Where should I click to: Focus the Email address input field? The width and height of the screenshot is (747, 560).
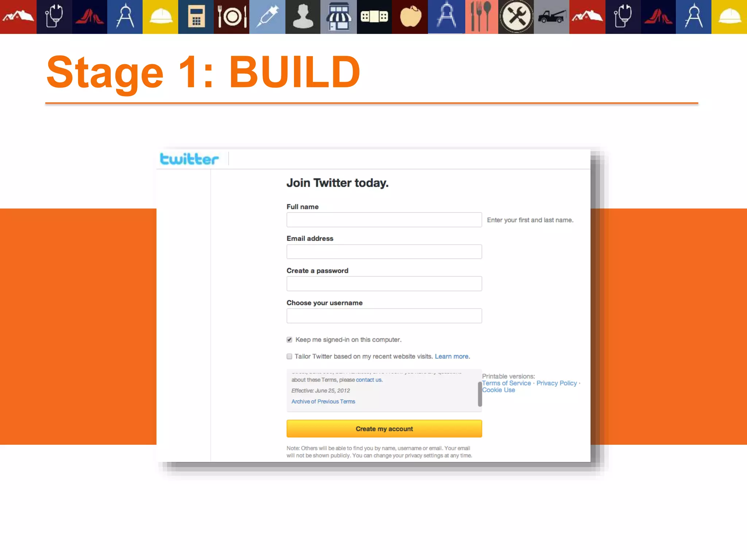coord(384,252)
